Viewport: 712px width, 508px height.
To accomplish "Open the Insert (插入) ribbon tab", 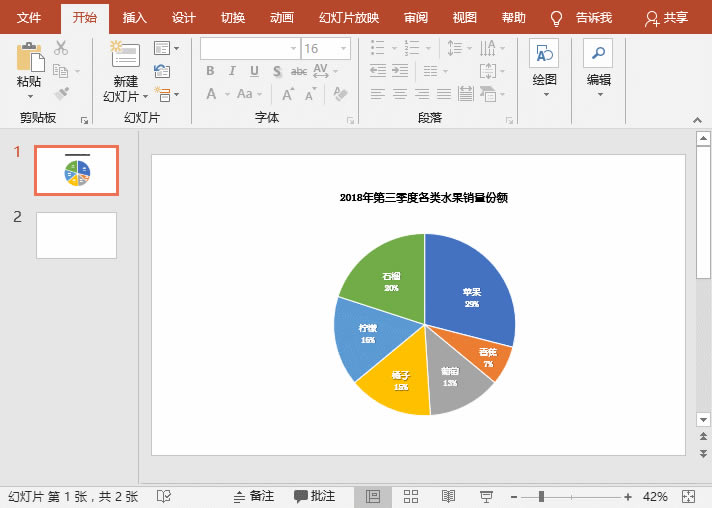I will pos(134,18).
